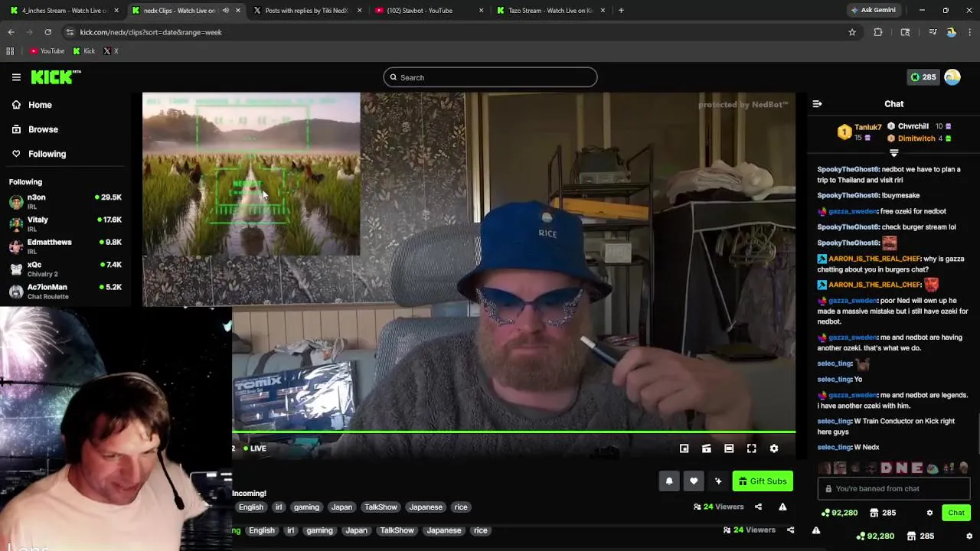Open the Chrome three-dot menu
This screenshot has width=980, height=551.
pyautogui.click(x=969, y=32)
